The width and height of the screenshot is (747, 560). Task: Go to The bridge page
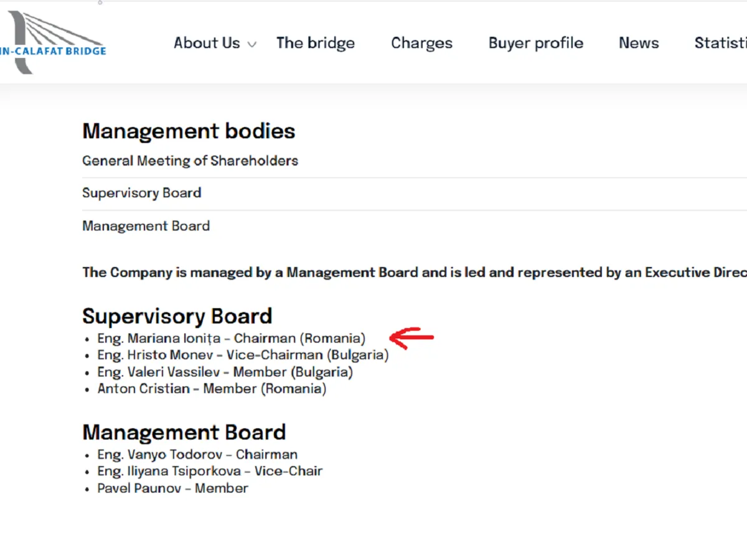[x=316, y=43]
